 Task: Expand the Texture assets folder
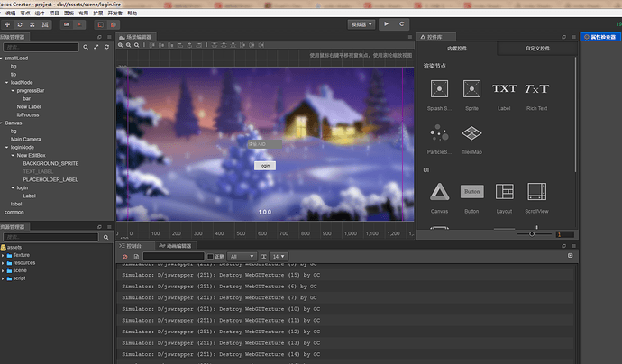3,255
